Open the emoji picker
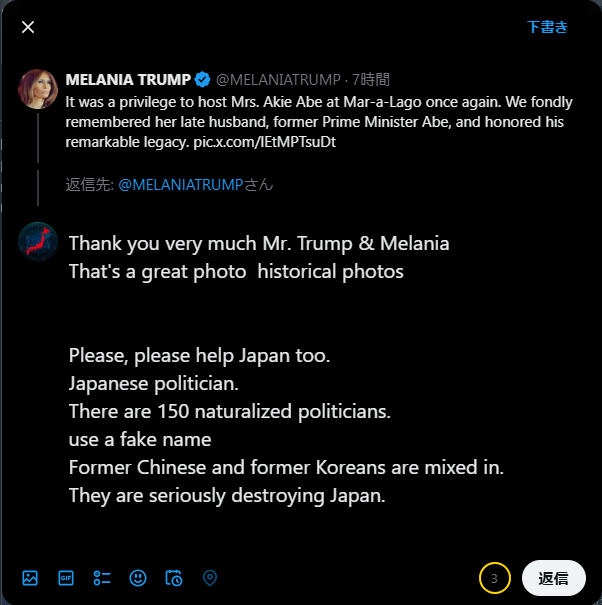The height and width of the screenshot is (605, 602). (x=138, y=577)
